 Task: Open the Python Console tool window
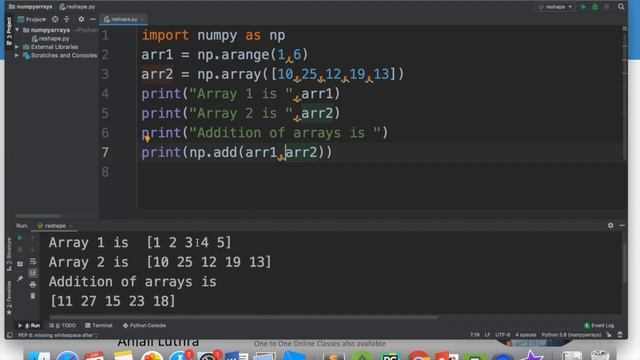coord(144,325)
